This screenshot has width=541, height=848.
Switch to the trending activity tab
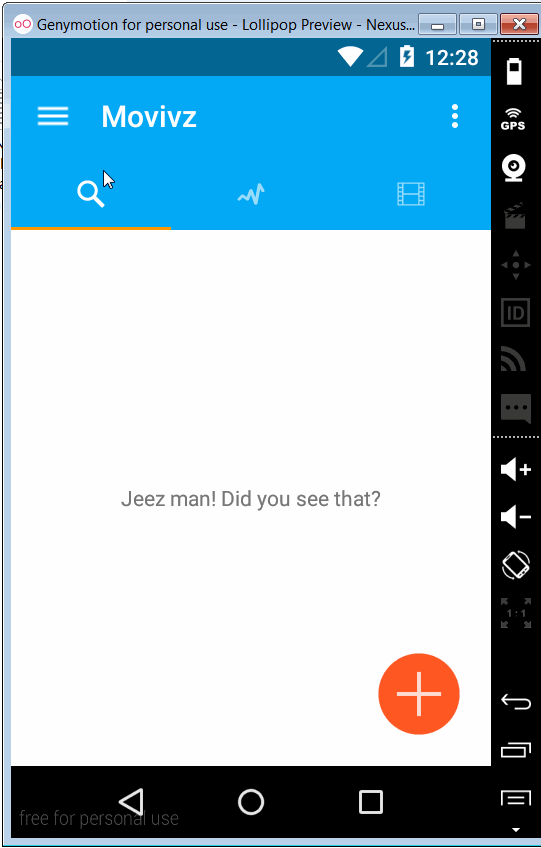click(251, 194)
